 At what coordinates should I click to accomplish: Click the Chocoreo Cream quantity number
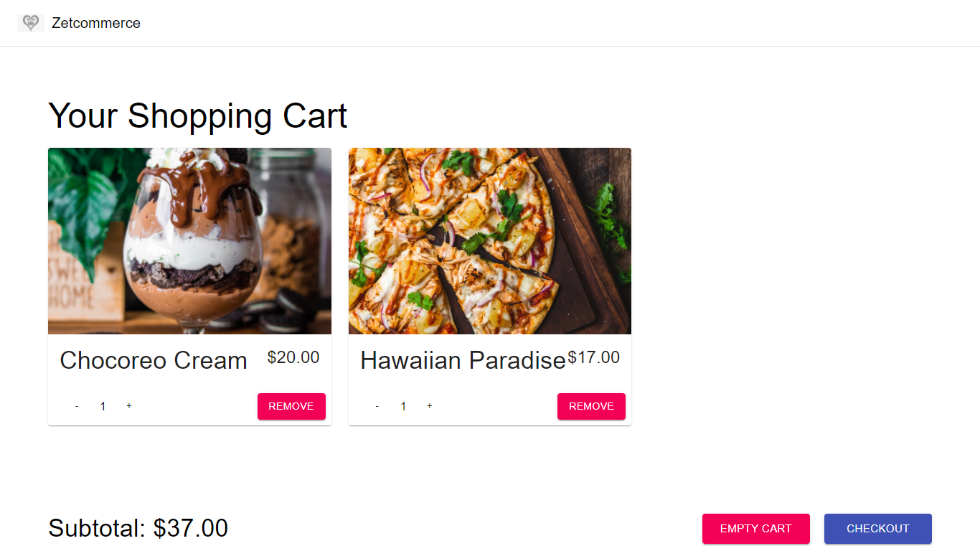pyautogui.click(x=103, y=407)
